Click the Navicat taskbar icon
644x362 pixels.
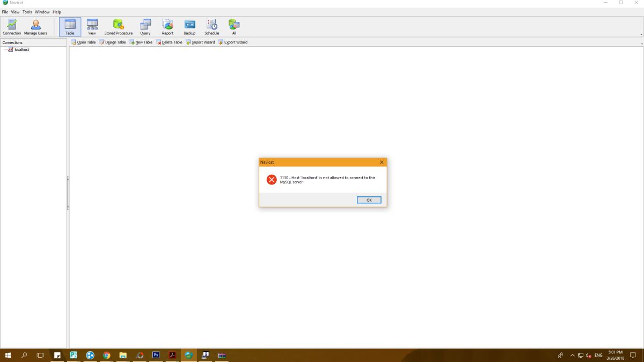188,355
